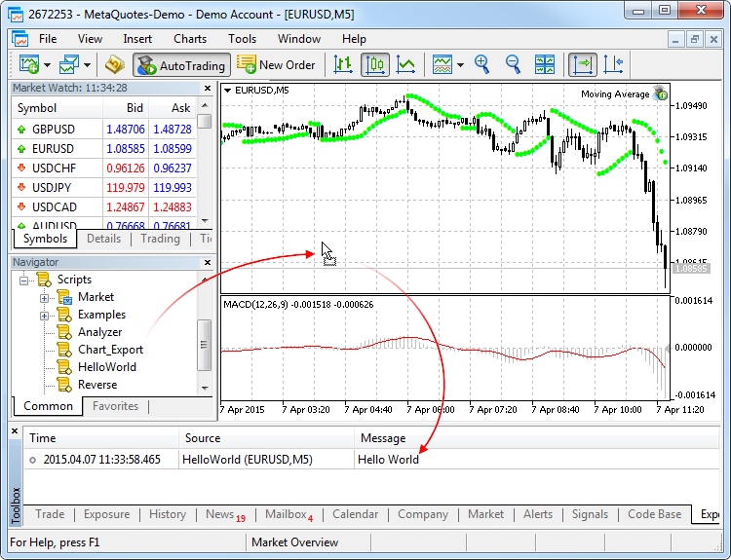The height and width of the screenshot is (560, 731).
Task: Click the USDCHF down-arrow icon
Action: [21, 168]
